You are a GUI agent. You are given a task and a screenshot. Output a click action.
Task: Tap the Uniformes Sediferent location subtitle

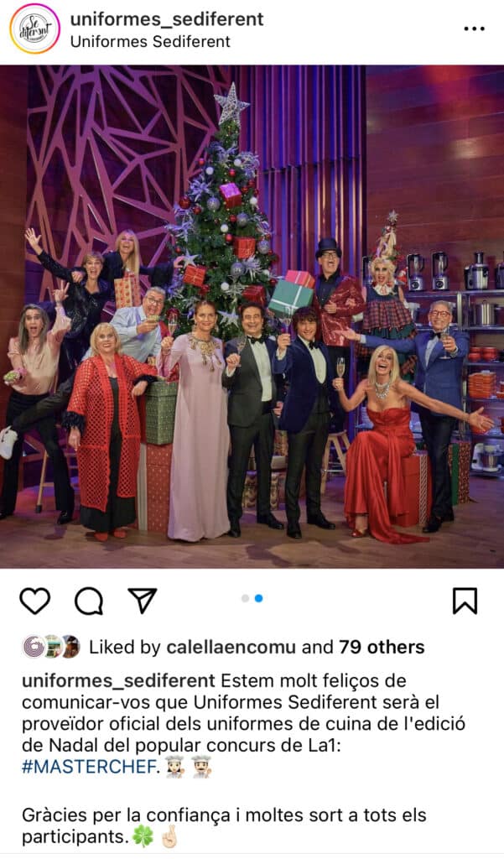click(x=150, y=42)
